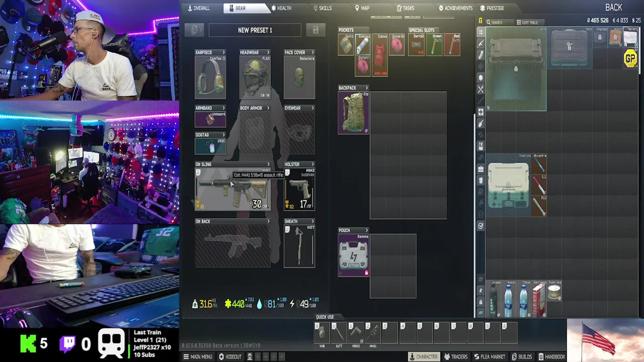Select the Balaclava face cover item
Viewport: 644px width, 362px height.
coord(299,77)
